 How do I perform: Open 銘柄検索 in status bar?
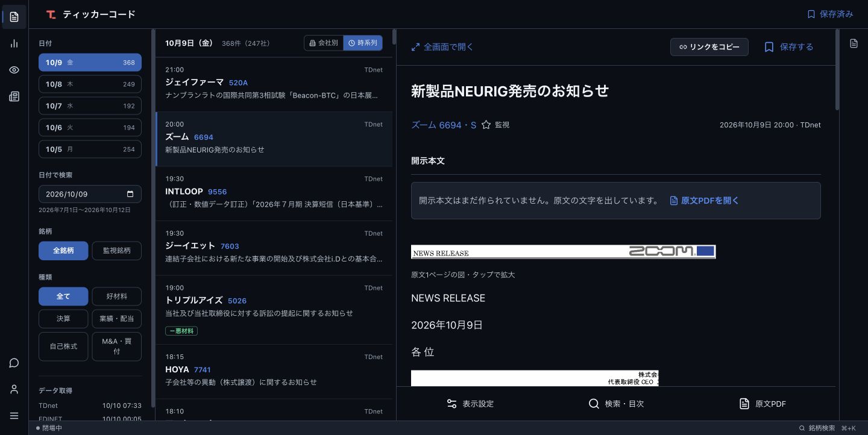(x=827, y=428)
